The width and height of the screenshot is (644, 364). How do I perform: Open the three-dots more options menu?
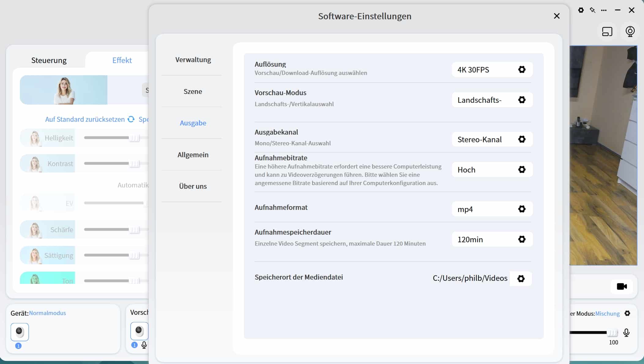[x=604, y=10]
